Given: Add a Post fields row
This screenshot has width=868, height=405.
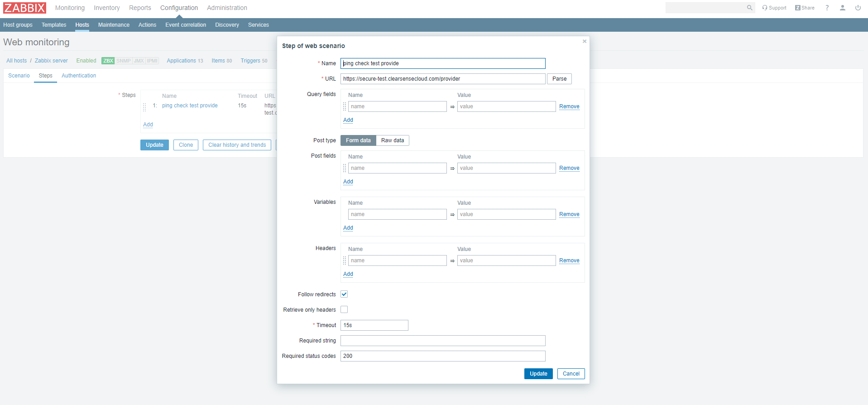Looking at the screenshot, I should tap(348, 182).
